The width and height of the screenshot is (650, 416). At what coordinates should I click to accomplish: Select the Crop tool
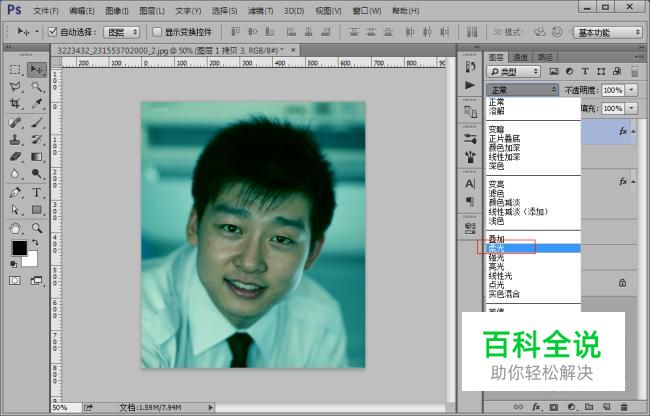[x=15, y=104]
